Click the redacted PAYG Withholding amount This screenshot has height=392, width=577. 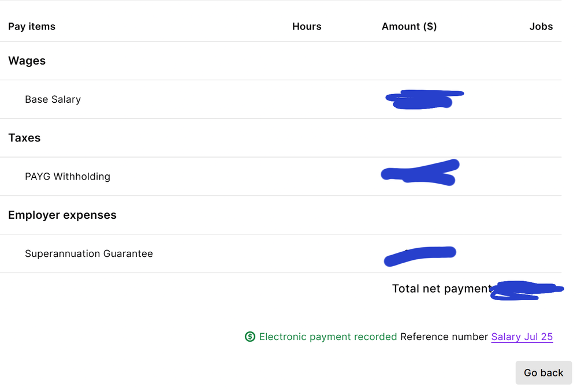pyautogui.click(x=420, y=173)
